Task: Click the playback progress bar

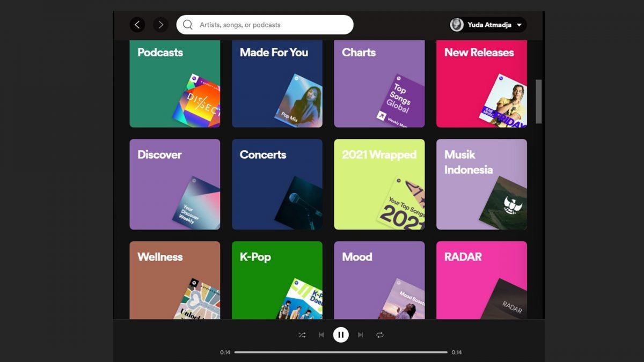Action: click(x=341, y=352)
